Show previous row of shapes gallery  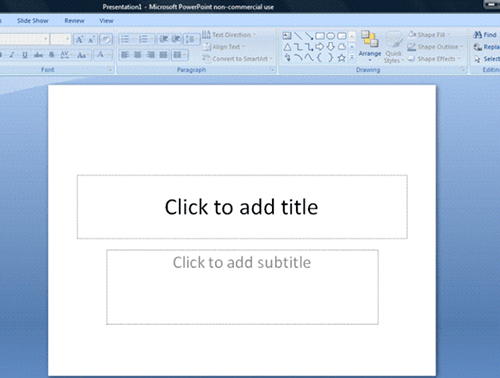click(352, 36)
